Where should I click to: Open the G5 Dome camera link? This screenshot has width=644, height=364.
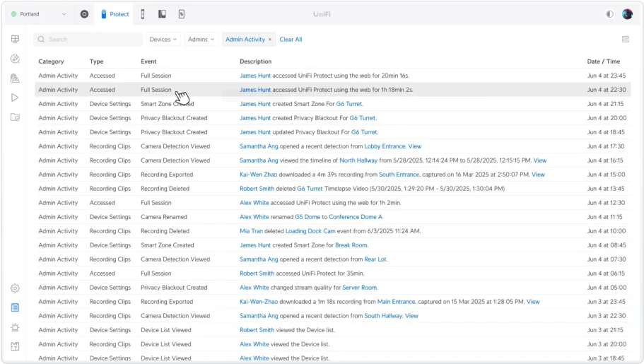tap(308, 217)
